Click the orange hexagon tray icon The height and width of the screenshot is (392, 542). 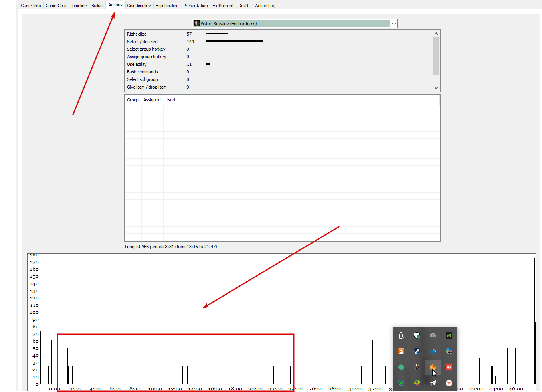point(433,367)
